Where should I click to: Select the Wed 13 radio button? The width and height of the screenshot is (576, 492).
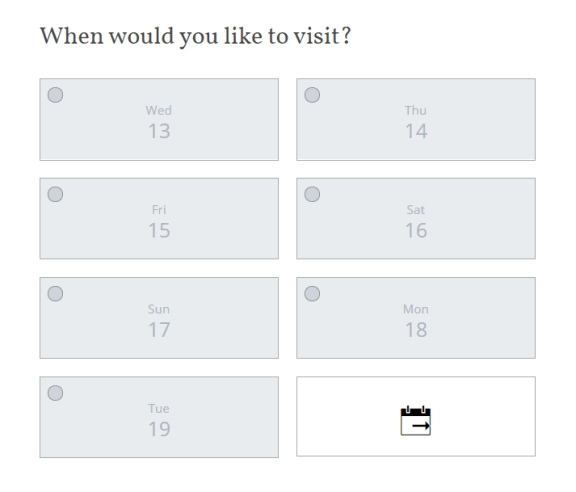55,95
